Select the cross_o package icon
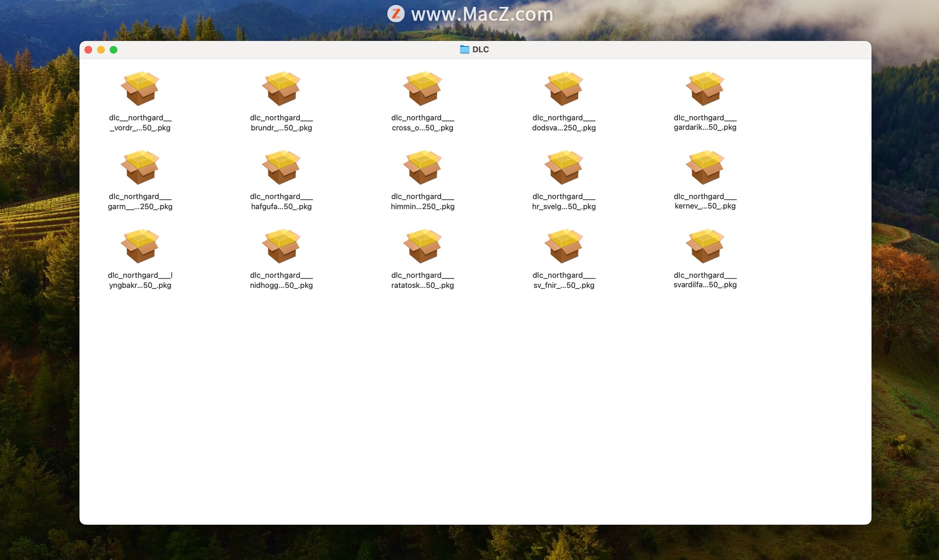Screen dimensions: 939x560 [423, 88]
